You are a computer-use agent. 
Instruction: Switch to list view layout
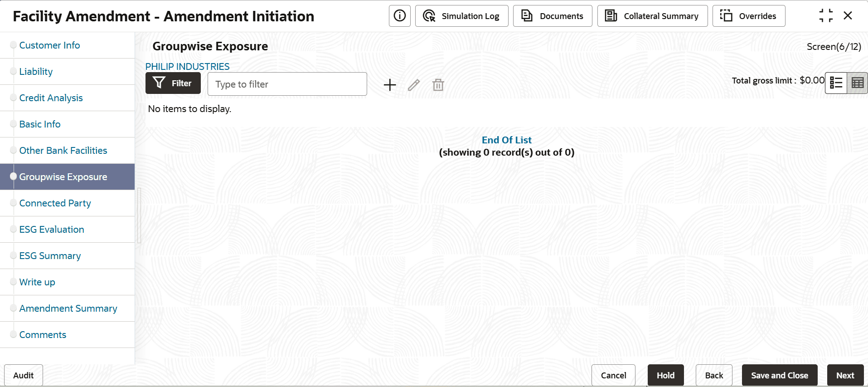(836, 83)
